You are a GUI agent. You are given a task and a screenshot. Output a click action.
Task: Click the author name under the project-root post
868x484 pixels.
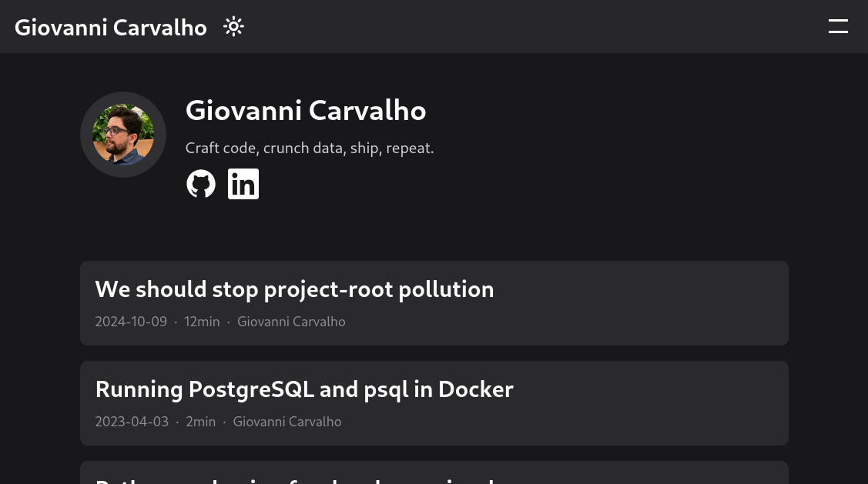[x=291, y=322]
